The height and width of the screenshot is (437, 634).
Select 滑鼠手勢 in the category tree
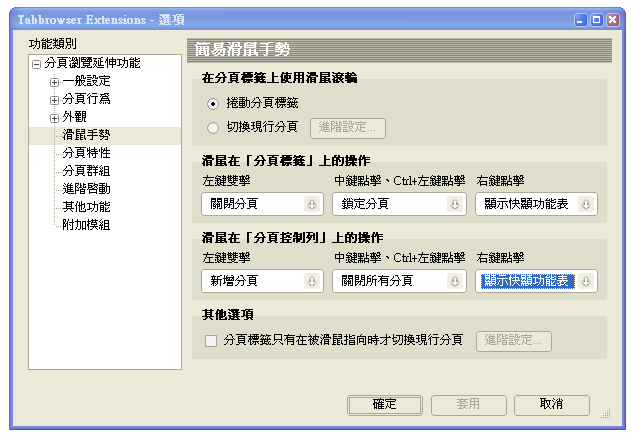(86, 135)
